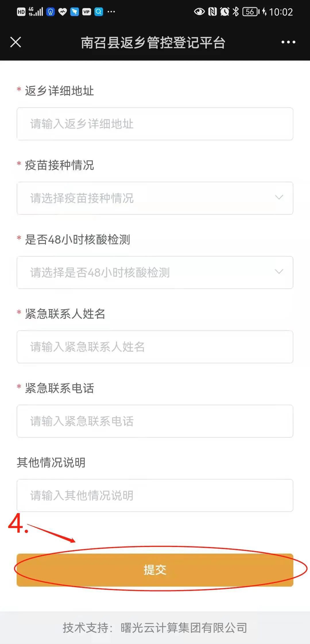Tap the battery level indicator
Viewport: 310px width, 644px height.
click(x=250, y=11)
